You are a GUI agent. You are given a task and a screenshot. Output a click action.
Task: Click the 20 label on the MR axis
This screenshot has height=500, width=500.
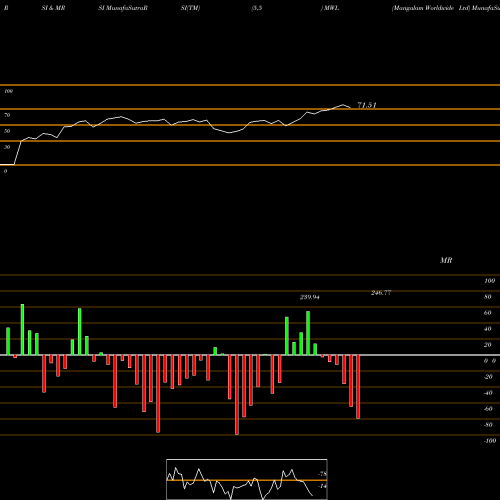[x=488, y=345]
